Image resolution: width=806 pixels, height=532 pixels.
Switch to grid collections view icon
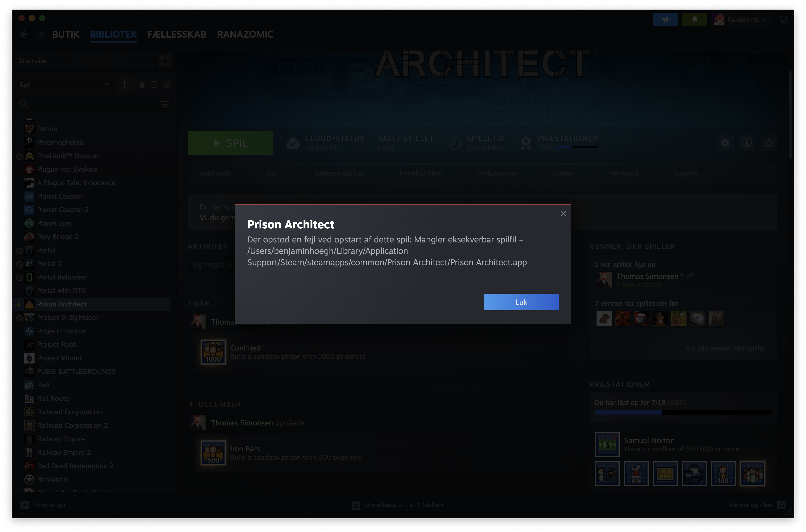coord(165,61)
